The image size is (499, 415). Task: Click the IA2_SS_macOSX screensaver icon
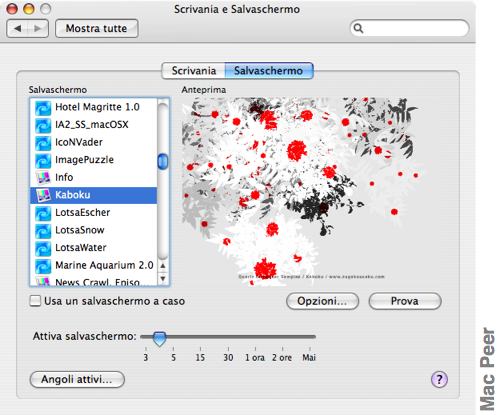(x=43, y=125)
